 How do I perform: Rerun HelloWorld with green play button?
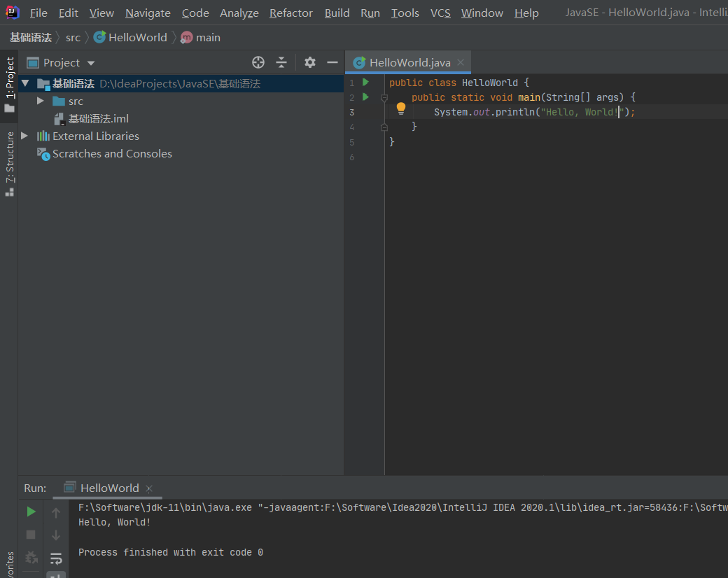click(x=31, y=512)
